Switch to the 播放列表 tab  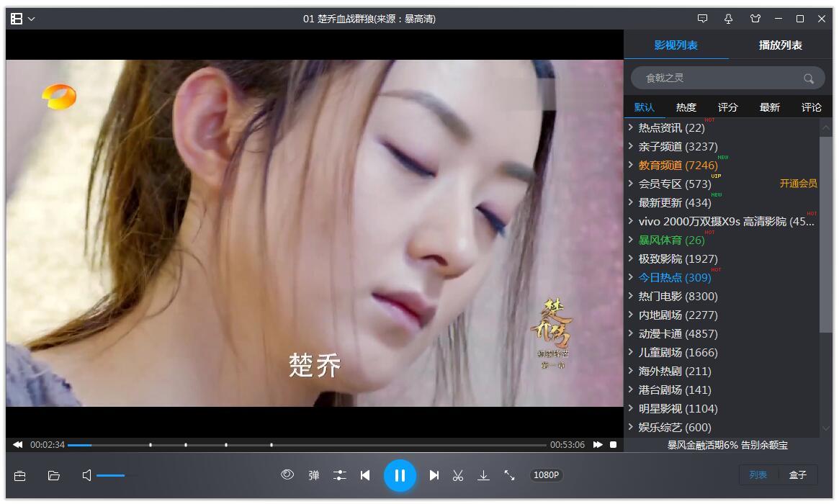pyautogui.click(x=780, y=45)
